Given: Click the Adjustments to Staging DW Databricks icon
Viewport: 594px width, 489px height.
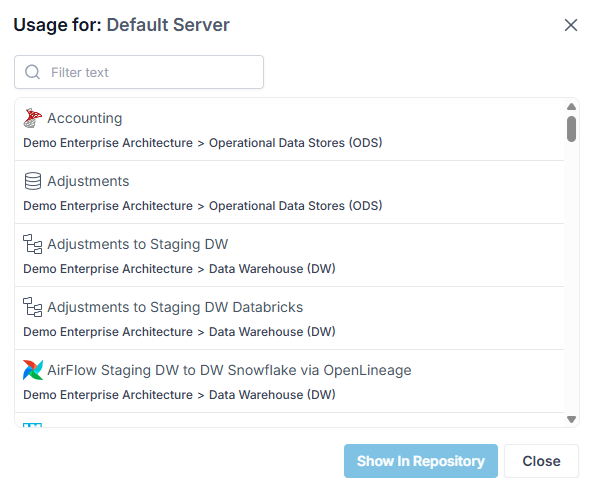Looking at the screenshot, I should click(33, 307).
